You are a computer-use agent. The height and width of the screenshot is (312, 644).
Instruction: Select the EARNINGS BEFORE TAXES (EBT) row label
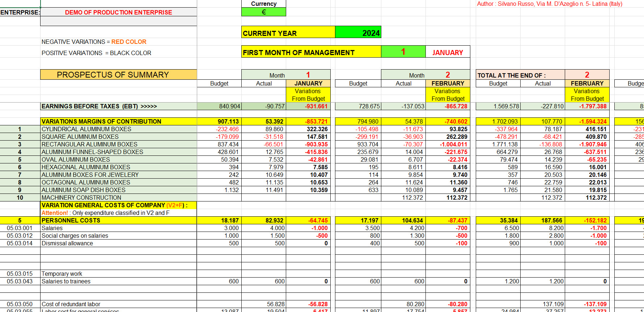click(118, 106)
